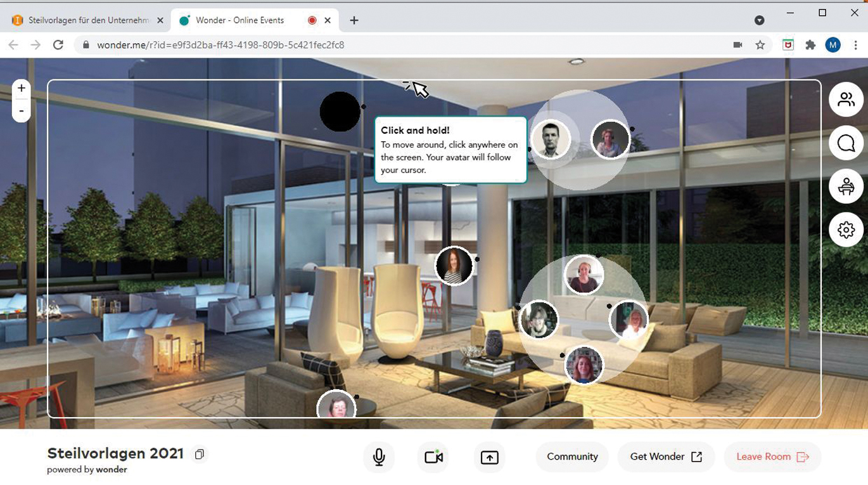Open the participants list icon
Screen dimensions: 868x485
846,100
